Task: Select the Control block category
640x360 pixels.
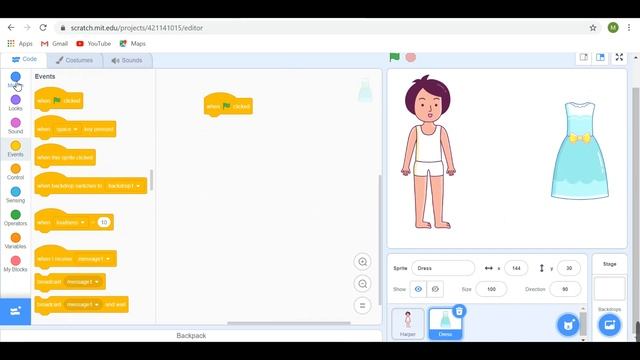Action: pos(16,172)
